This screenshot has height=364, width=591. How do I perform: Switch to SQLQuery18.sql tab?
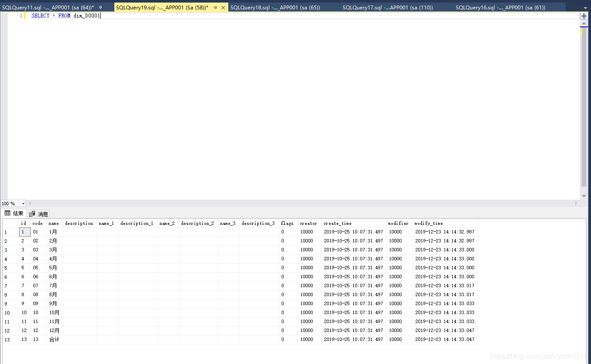(275, 8)
